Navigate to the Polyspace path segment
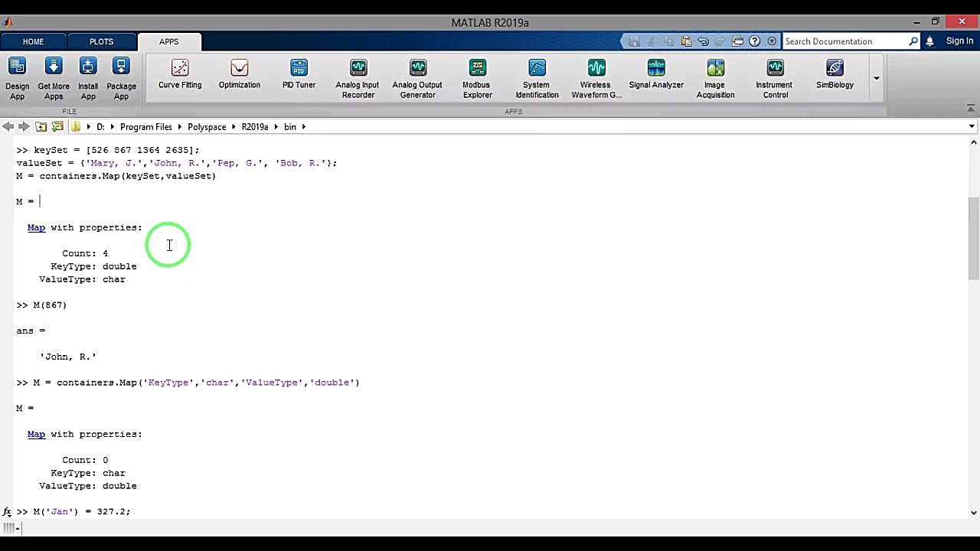 [x=207, y=126]
